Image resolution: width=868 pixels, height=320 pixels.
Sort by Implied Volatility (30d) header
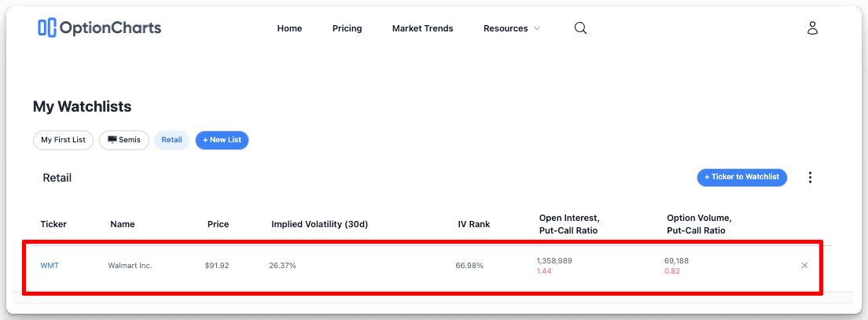(x=319, y=224)
